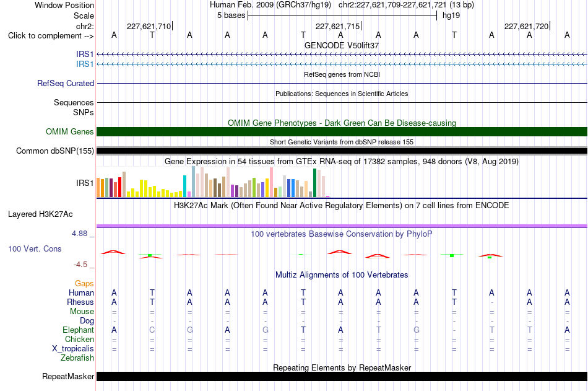
Task: Click the gap dash in the Rhesus row
Action: point(491,302)
